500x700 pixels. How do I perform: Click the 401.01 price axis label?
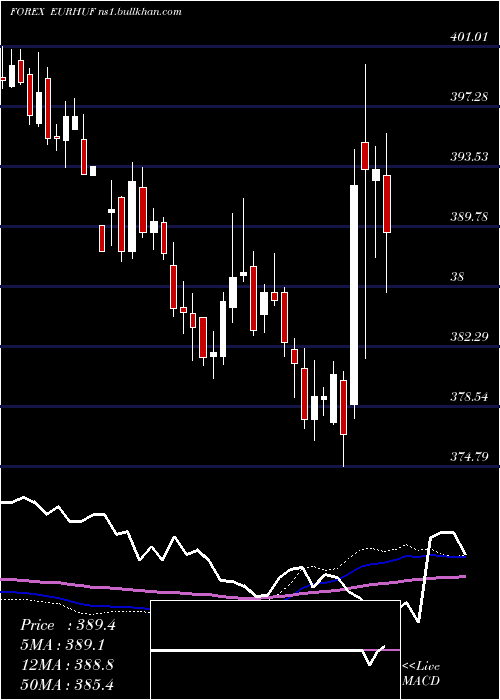468,37
